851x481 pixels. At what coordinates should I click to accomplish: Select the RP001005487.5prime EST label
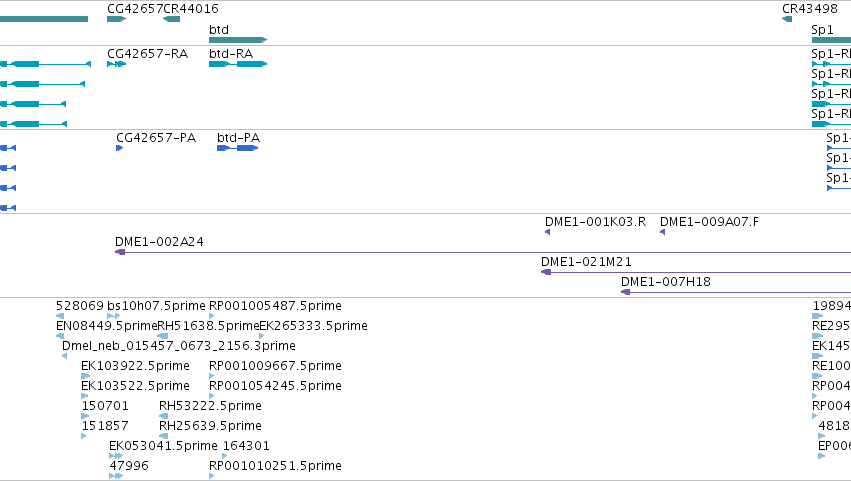pos(275,306)
